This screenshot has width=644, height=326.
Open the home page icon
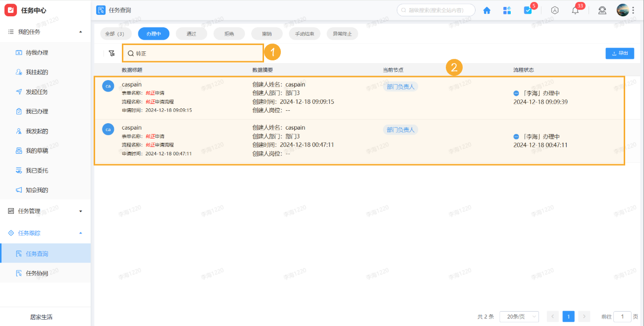486,10
